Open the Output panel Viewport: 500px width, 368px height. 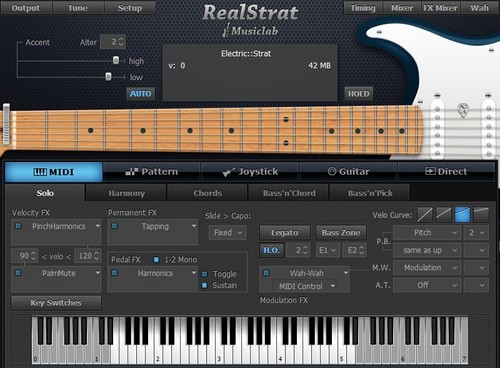(26, 8)
